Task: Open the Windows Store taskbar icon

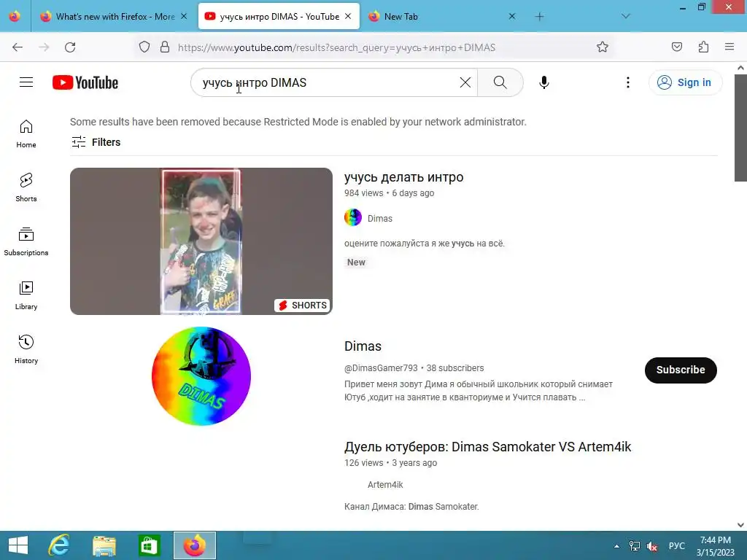Action: click(x=149, y=545)
